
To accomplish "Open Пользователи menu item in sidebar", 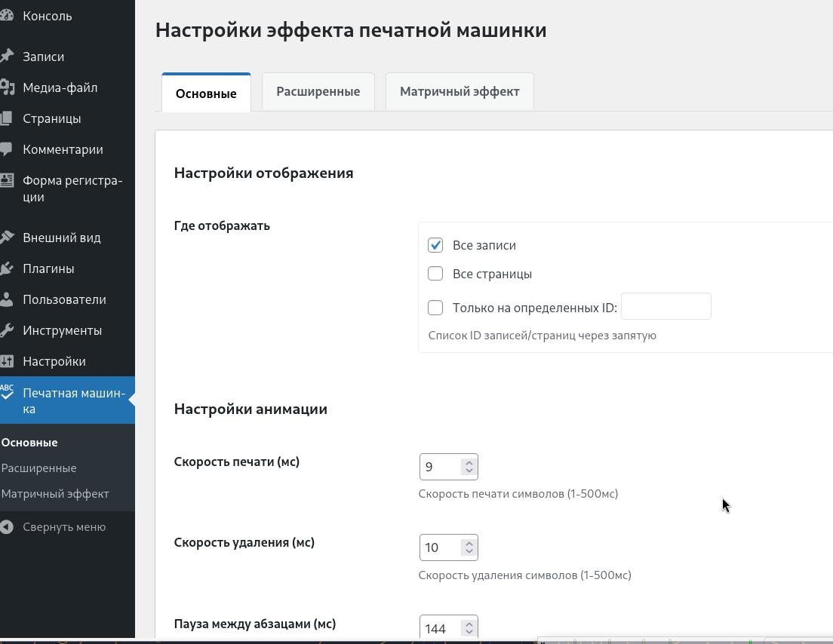I will (64, 299).
